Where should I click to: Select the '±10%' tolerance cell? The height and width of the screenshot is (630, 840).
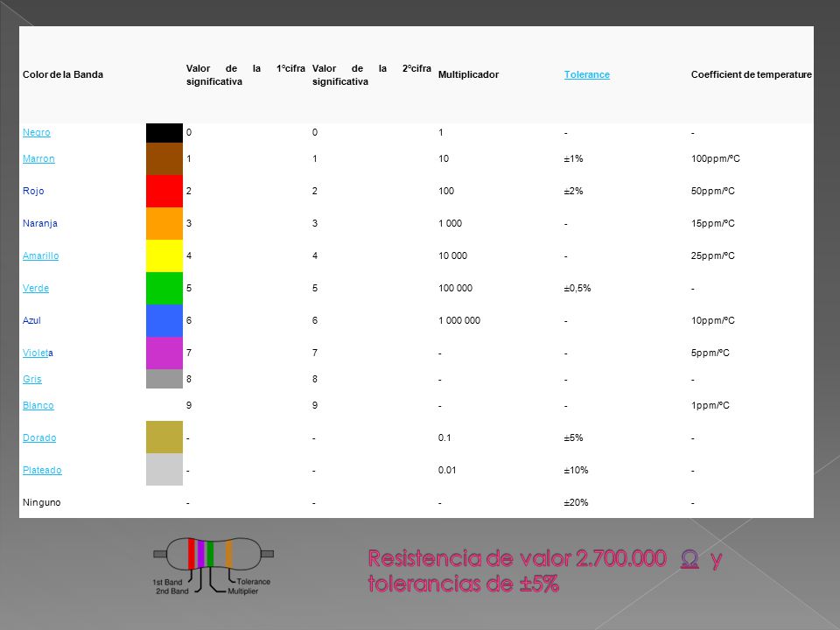click(576, 470)
